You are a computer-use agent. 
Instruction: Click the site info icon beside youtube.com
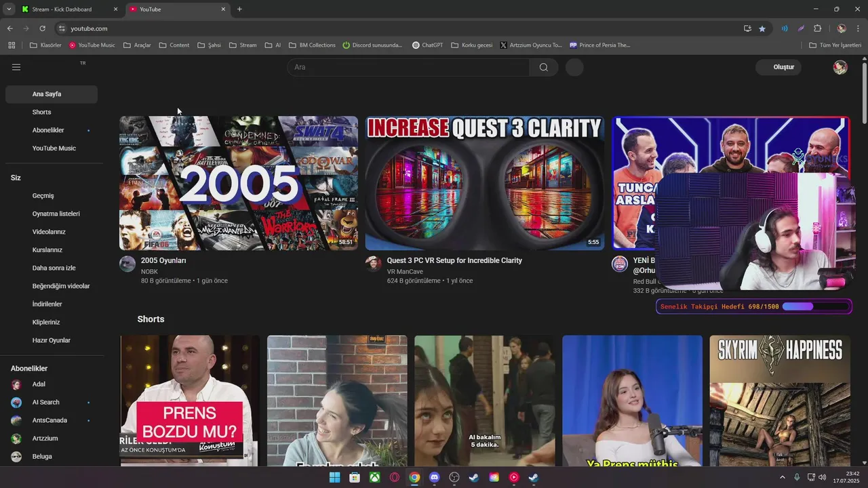[62, 28]
